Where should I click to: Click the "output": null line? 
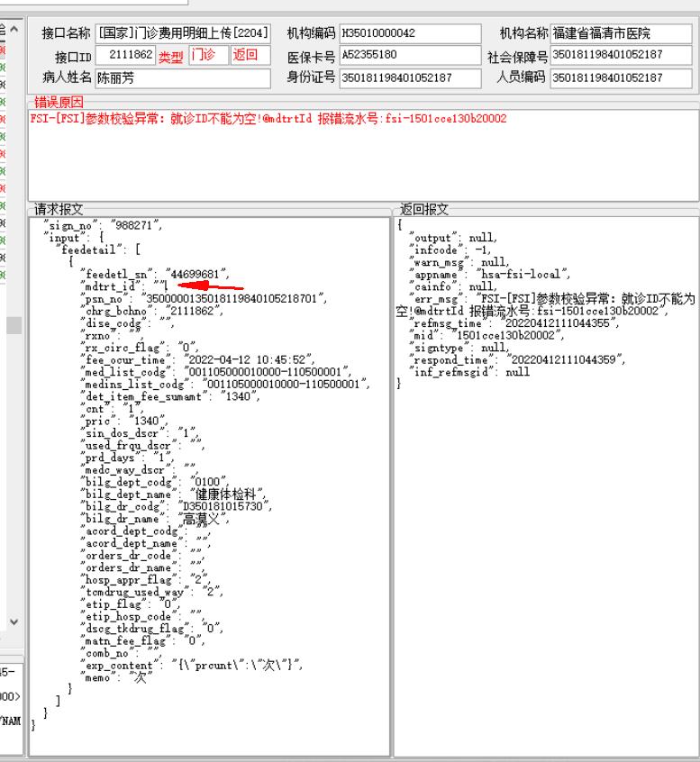pyautogui.click(x=453, y=238)
